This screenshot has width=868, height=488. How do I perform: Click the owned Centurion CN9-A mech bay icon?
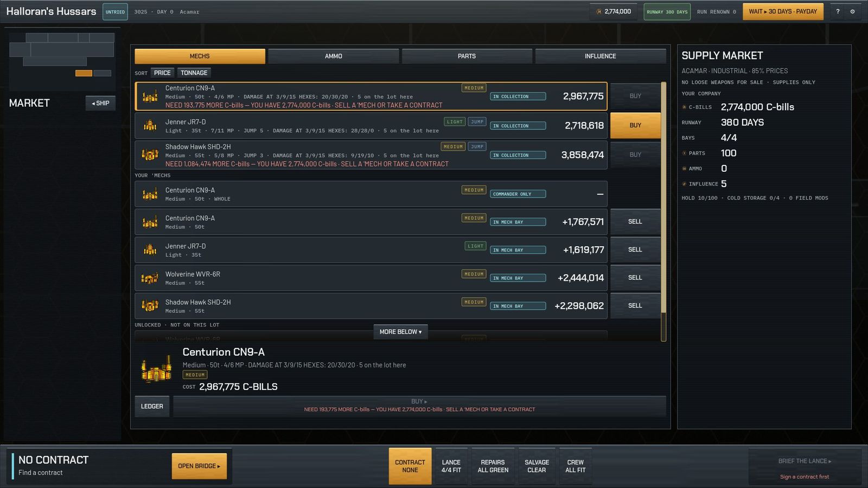tap(150, 222)
